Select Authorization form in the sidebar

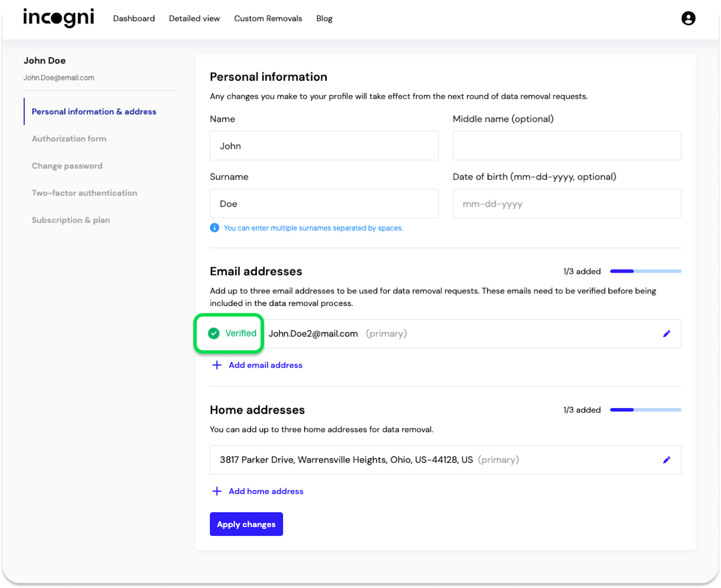tap(69, 139)
